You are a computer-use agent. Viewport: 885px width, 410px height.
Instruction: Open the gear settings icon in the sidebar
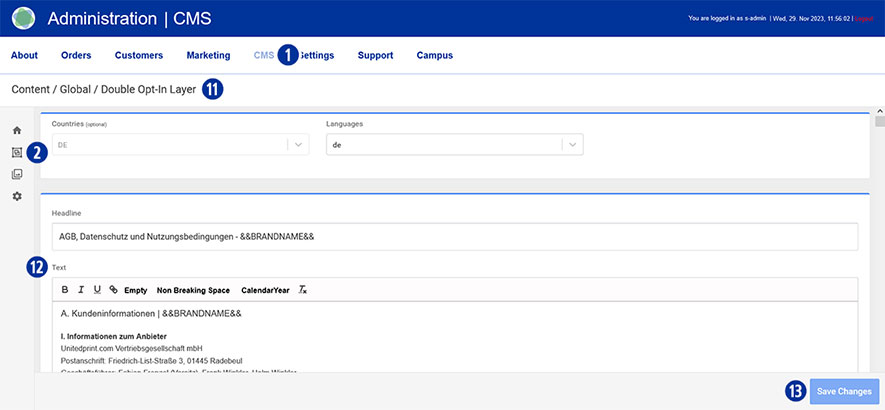point(17,197)
